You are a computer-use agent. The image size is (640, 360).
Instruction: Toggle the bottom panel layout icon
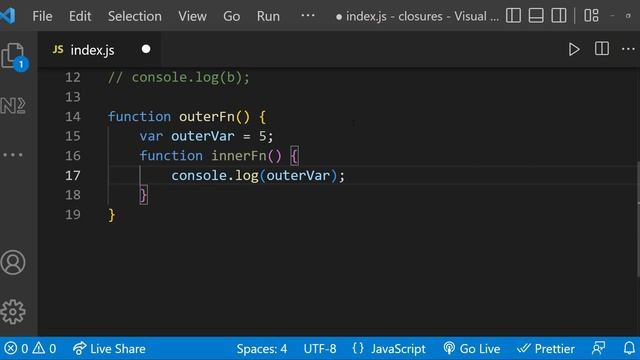pos(536,16)
